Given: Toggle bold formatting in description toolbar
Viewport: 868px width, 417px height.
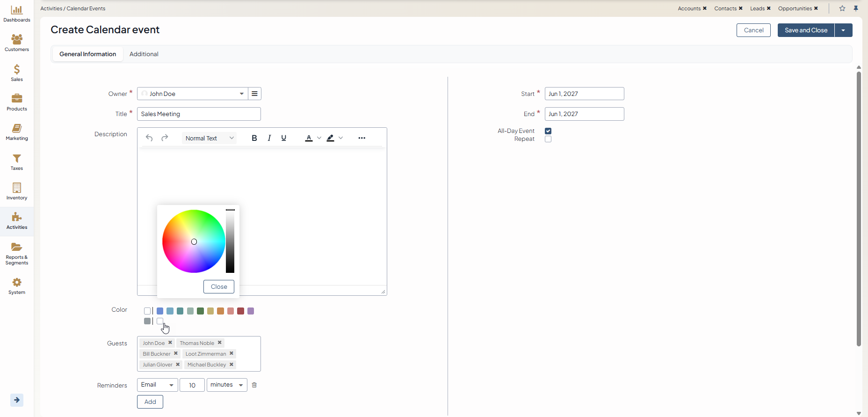Looking at the screenshot, I should tap(254, 138).
